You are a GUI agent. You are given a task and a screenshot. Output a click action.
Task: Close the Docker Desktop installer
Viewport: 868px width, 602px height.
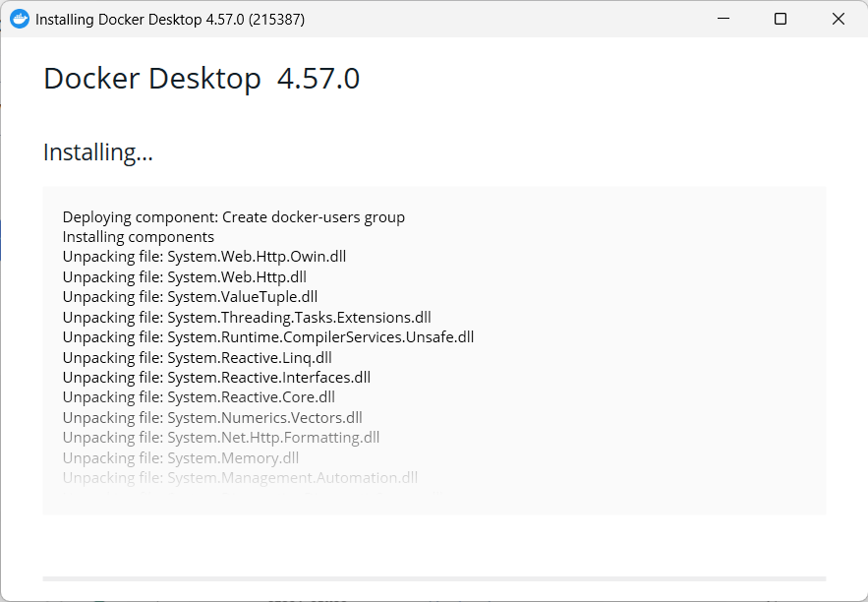point(838,19)
